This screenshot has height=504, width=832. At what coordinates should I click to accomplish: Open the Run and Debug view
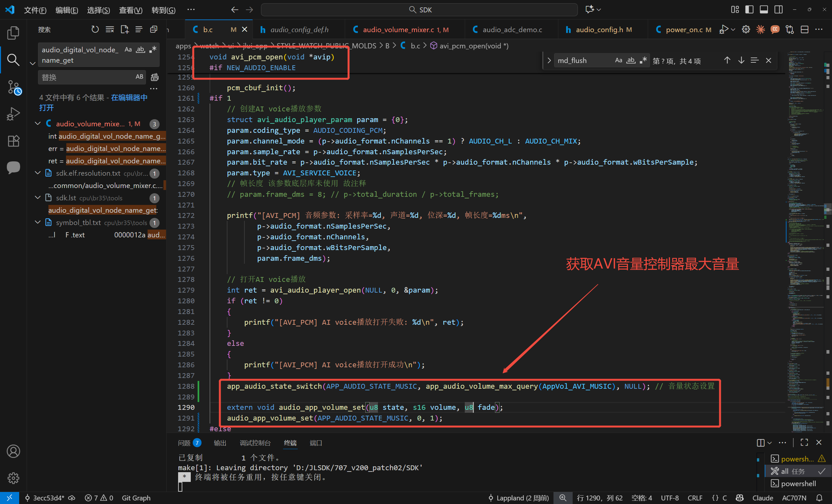coord(13,114)
